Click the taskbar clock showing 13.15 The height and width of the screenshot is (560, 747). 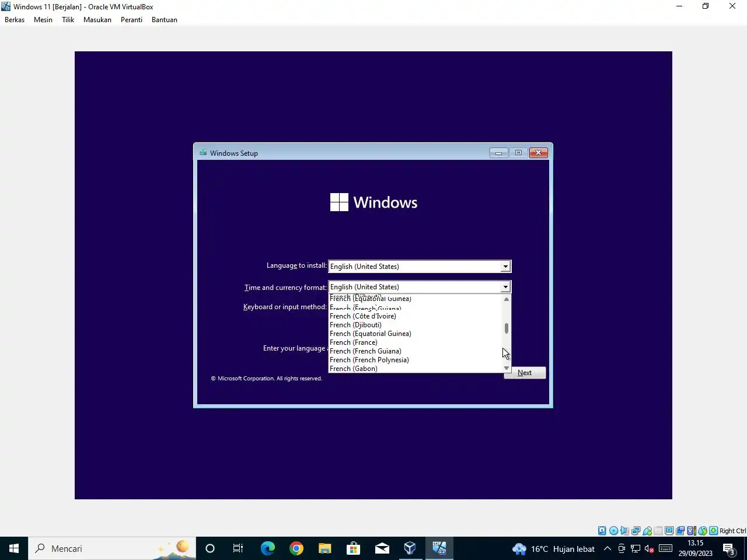pyautogui.click(x=696, y=548)
